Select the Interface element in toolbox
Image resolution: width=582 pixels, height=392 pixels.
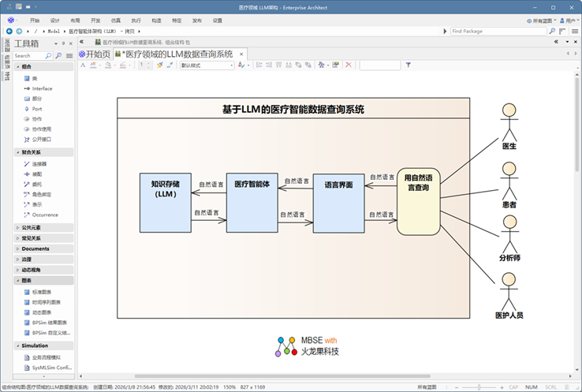(42, 88)
